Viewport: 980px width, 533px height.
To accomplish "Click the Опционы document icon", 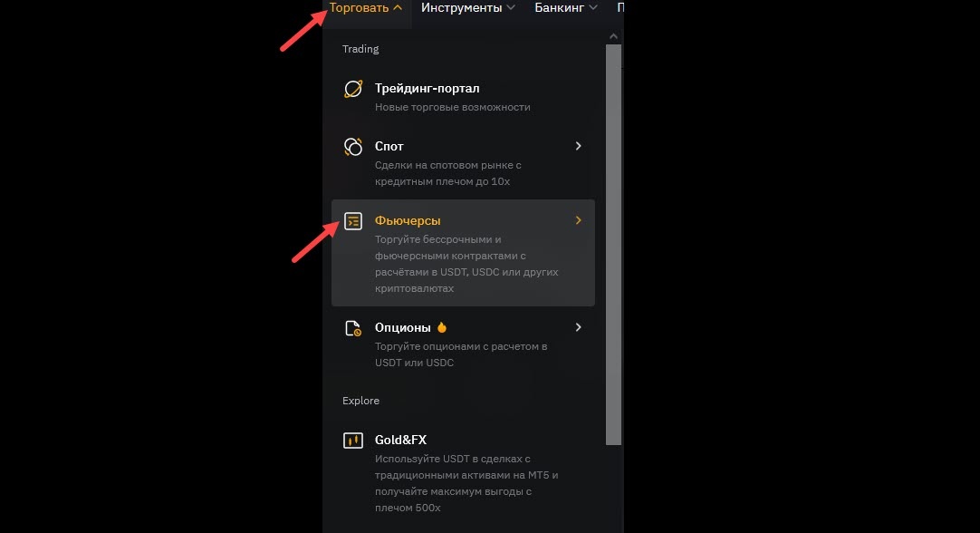I will 353,328.
